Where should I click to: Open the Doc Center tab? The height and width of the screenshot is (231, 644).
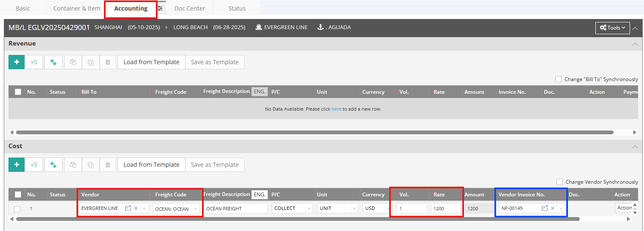tap(189, 8)
